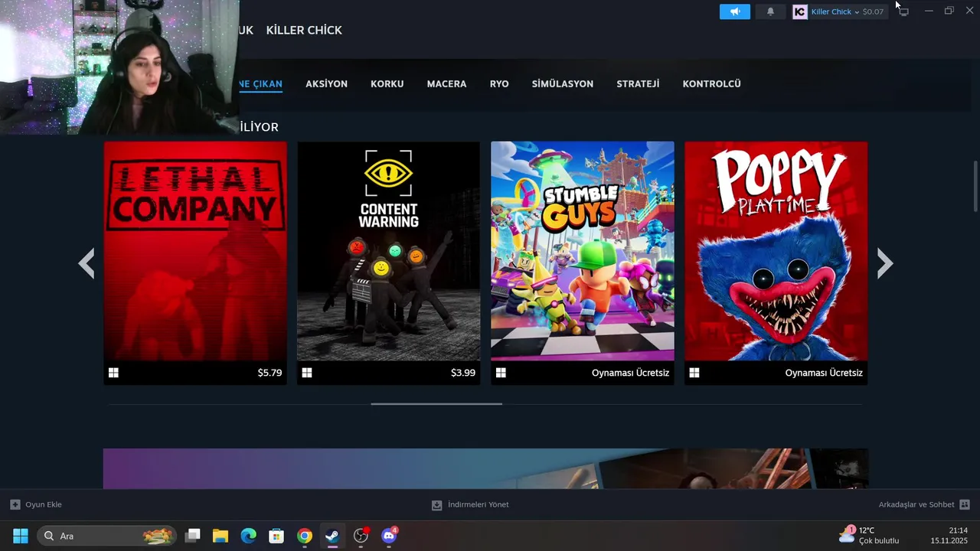
Task: Open Task View on the taskbar
Action: click(193, 536)
